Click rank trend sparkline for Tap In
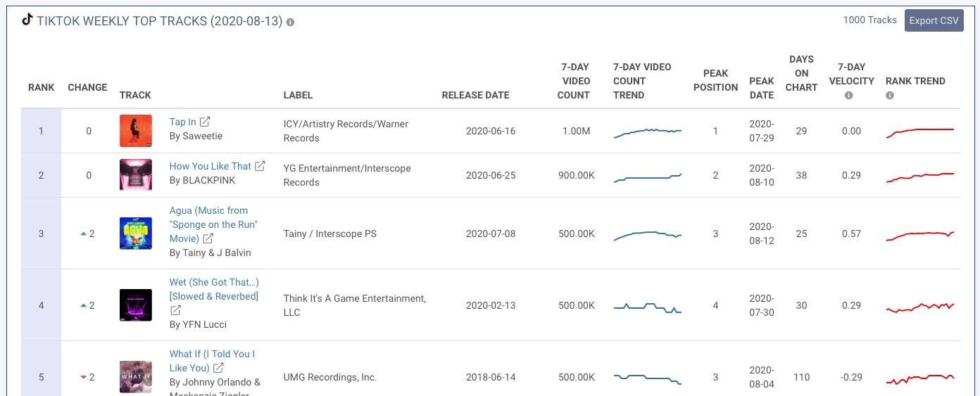This screenshot has width=980, height=396. click(920, 132)
